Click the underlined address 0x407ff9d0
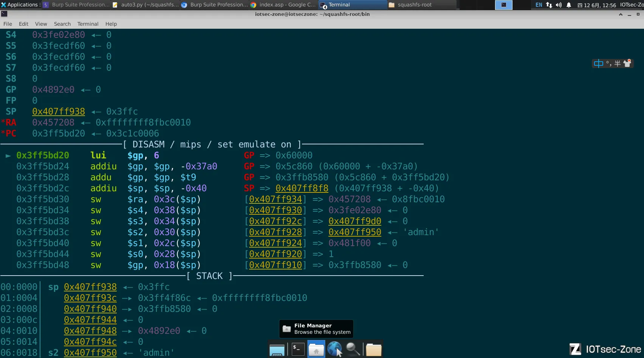 point(355,221)
